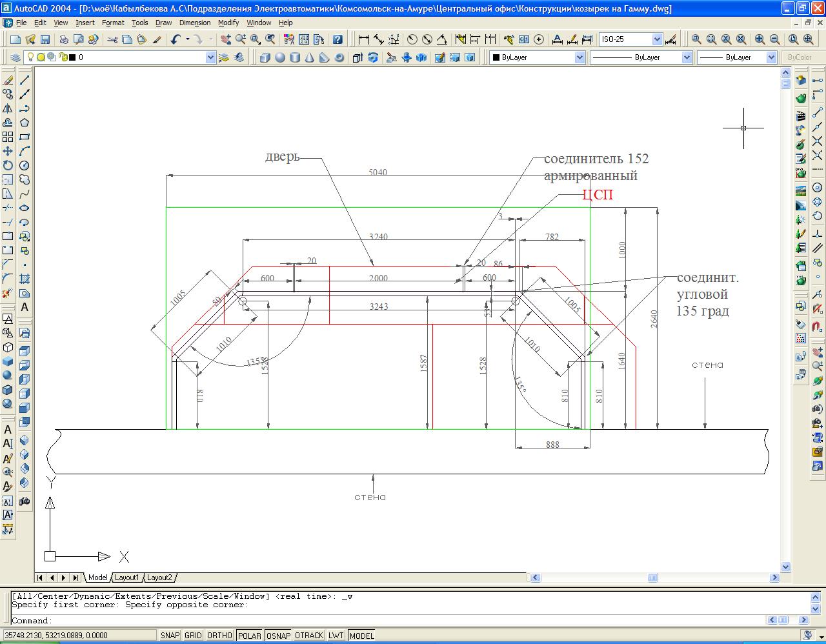Select the Line draw tool

pyautogui.click(x=25, y=81)
